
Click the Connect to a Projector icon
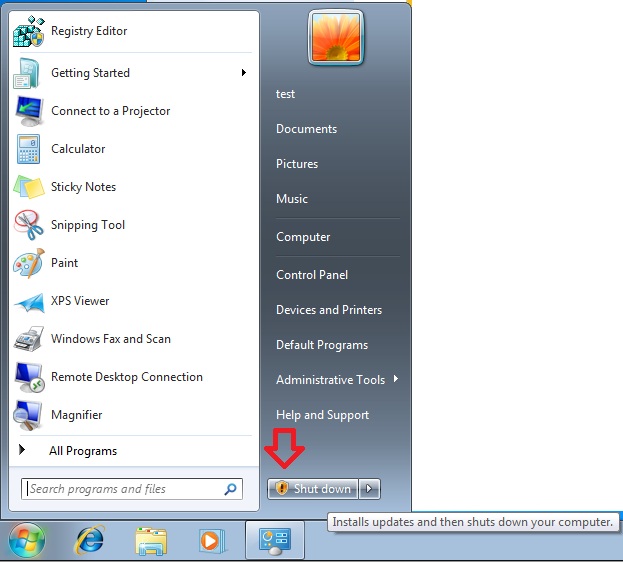(x=28, y=111)
